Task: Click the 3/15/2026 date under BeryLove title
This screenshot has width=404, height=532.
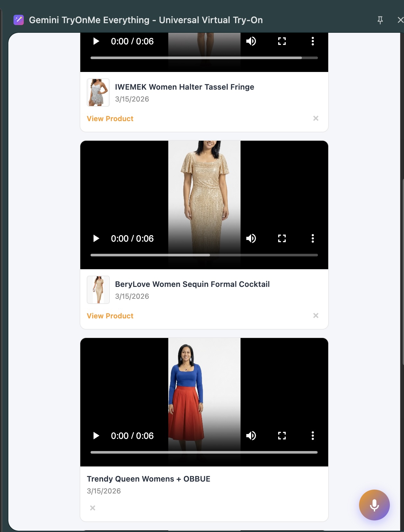Action: click(x=132, y=296)
